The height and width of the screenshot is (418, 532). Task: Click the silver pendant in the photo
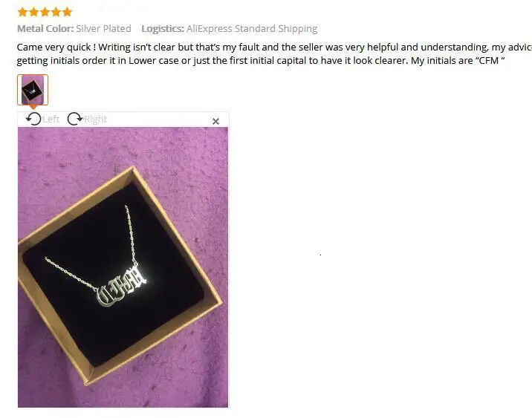coord(123,287)
